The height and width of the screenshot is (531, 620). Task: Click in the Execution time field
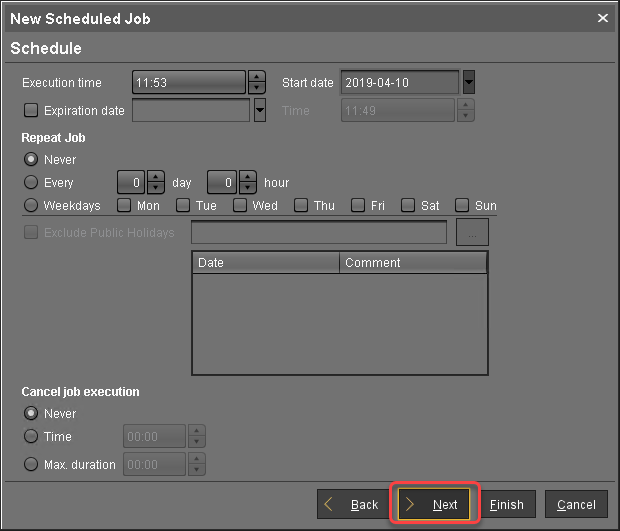(x=188, y=82)
